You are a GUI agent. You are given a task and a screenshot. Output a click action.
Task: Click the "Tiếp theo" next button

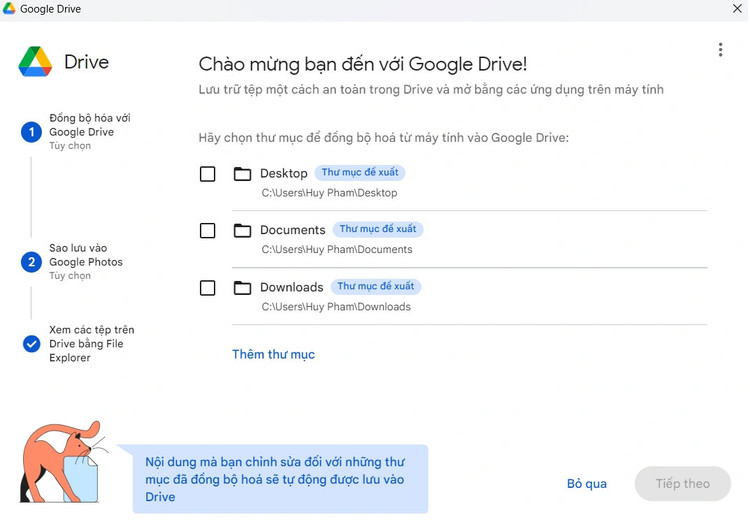pyautogui.click(x=682, y=484)
